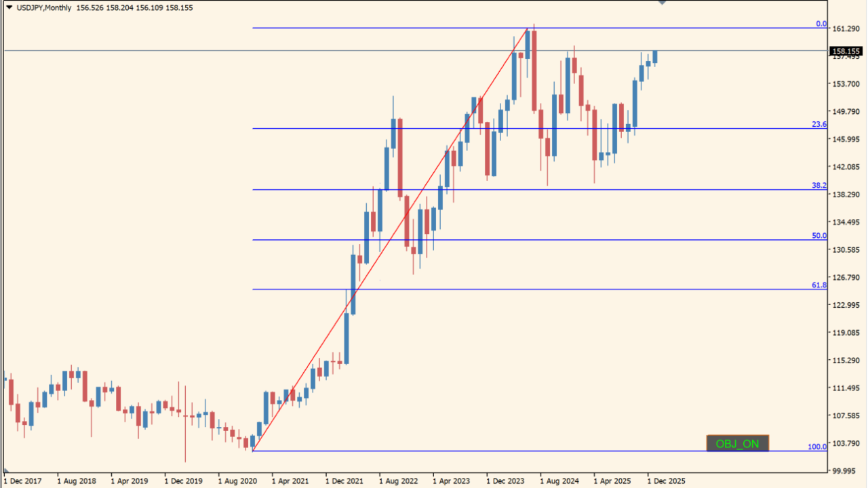
Task: Toggle the green OBJ_ON button
Action: point(737,444)
